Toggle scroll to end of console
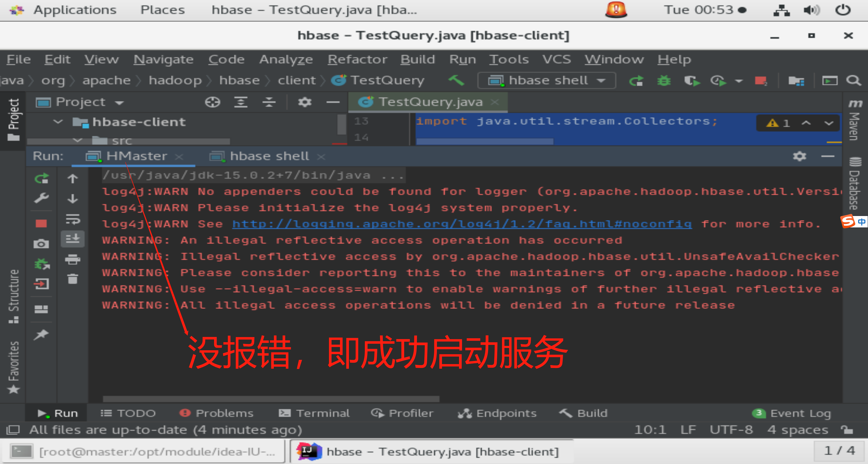 click(x=73, y=239)
